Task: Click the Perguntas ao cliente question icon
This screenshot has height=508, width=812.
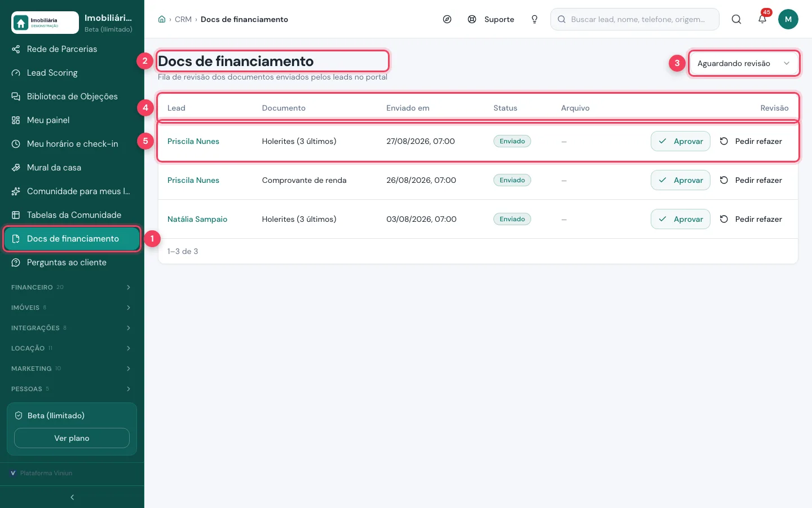Action: click(16, 262)
